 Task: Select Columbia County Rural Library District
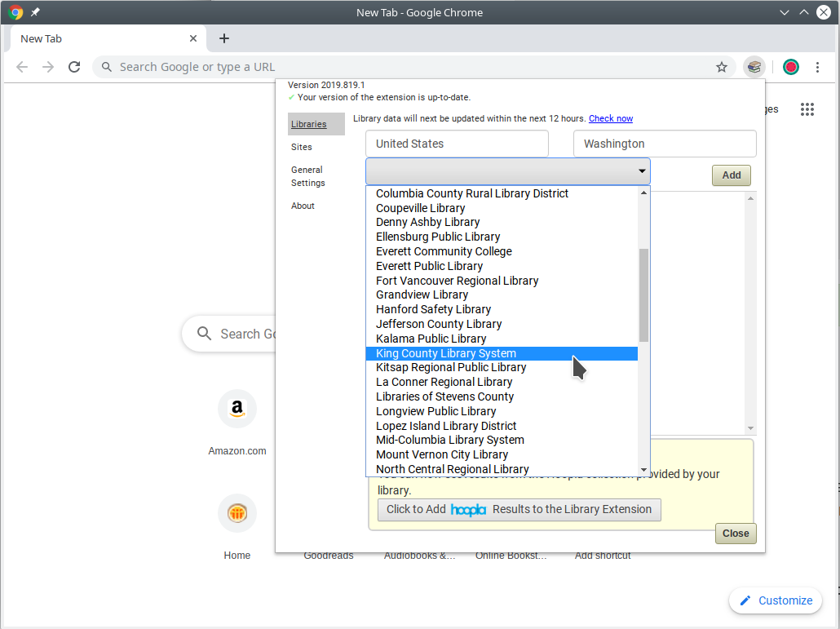[x=502, y=193]
